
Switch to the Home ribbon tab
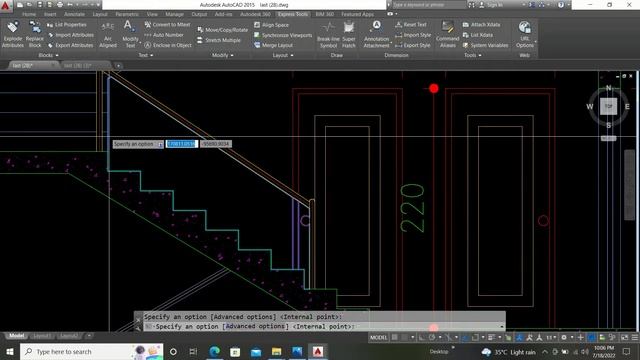click(x=29, y=14)
